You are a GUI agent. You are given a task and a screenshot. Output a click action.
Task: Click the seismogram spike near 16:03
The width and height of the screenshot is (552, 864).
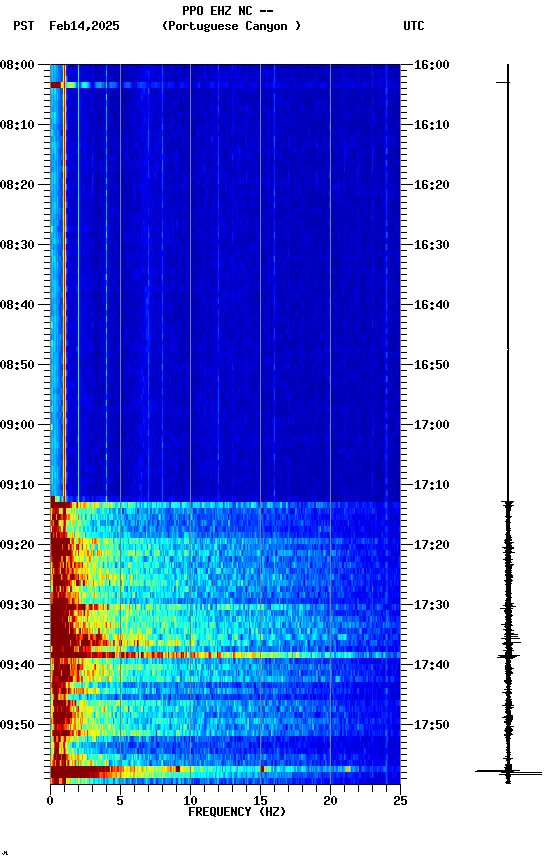503,83
